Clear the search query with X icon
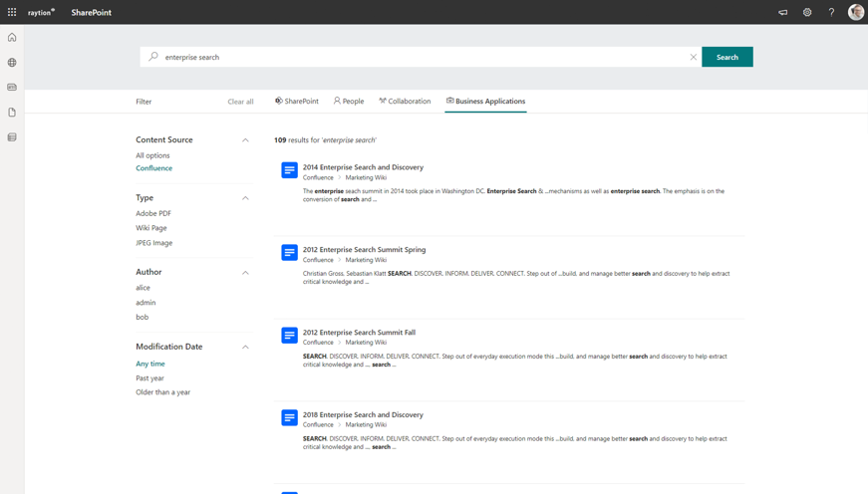 693,57
